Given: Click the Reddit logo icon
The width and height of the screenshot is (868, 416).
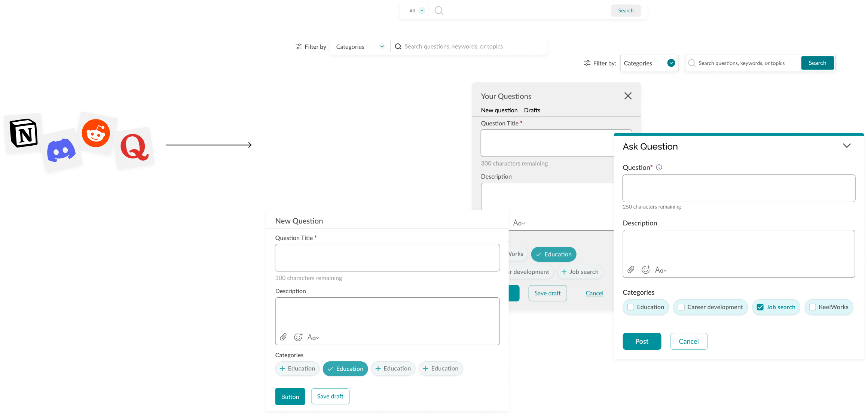Looking at the screenshot, I should click(x=96, y=133).
